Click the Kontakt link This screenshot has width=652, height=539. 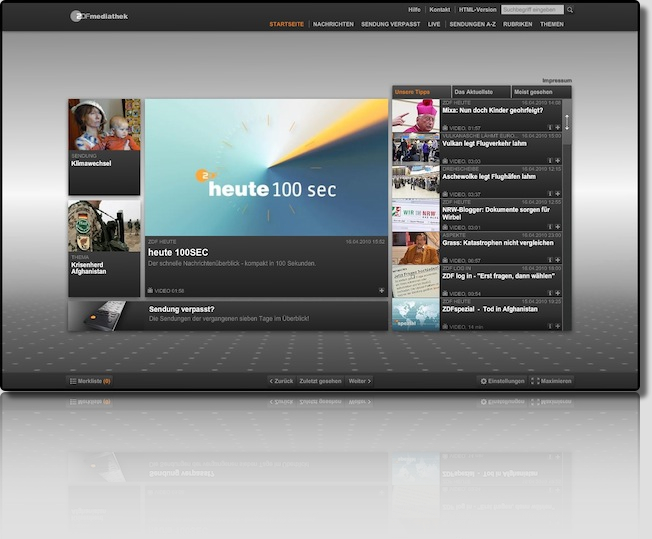pyautogui.click(x=440, y=10)
